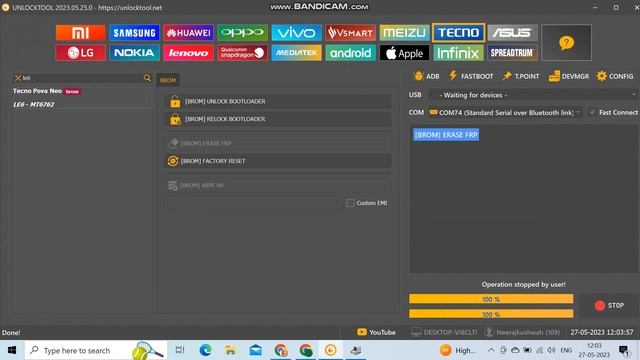Viewport: 640px width, 360px height.
Task: Launch DEVMGR device manager
Action: [569, 76]
